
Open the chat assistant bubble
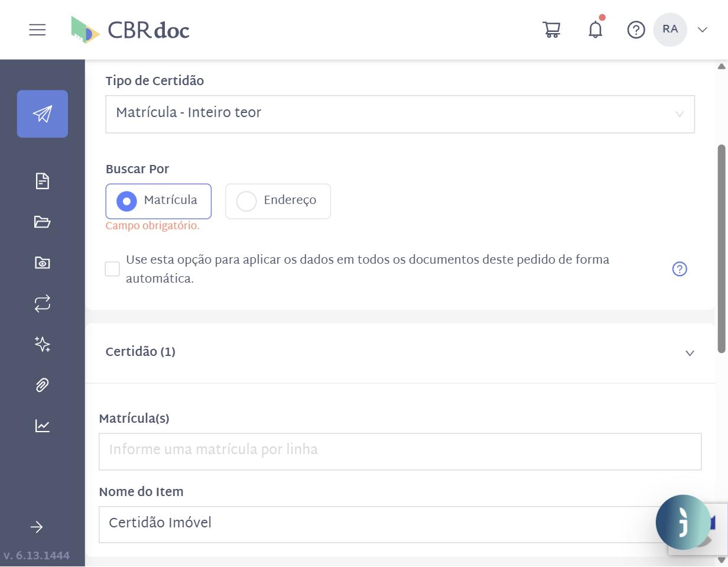[683, 522]
